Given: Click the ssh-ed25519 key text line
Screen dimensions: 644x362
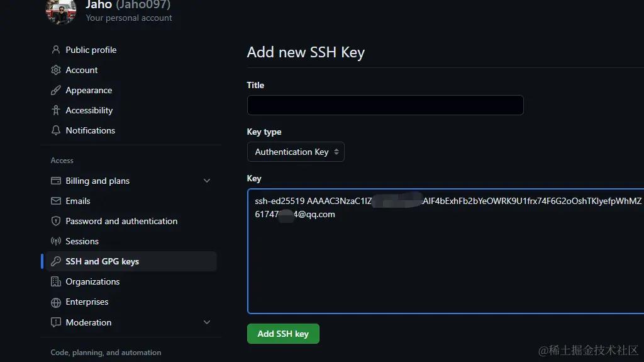Looking at the screenshot, I should click(x=448, y=201).
